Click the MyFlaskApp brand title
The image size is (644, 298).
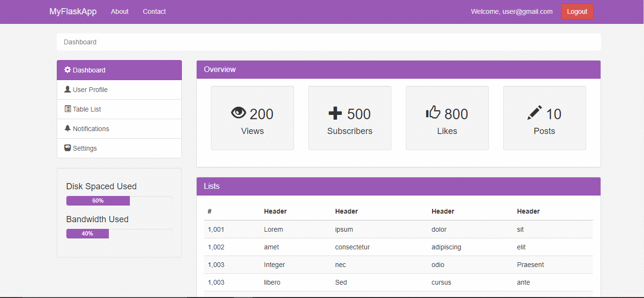tap(73, 11)
